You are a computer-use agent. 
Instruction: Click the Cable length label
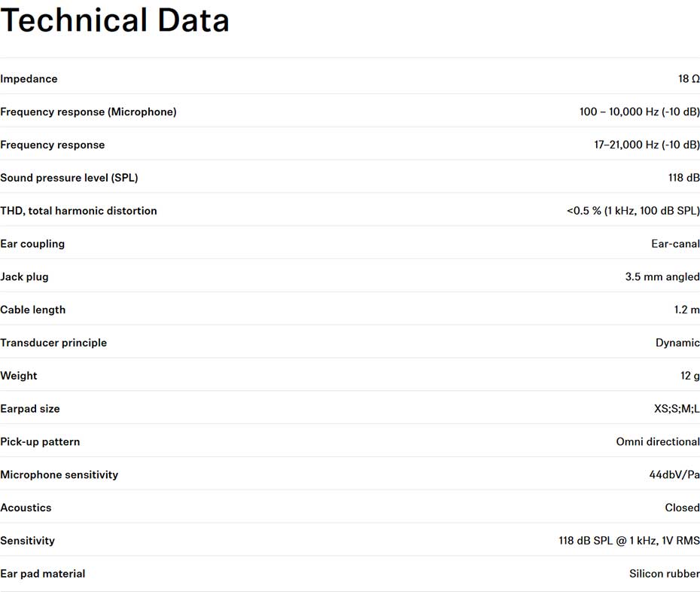pyautogui.click(x=33, y=310)
